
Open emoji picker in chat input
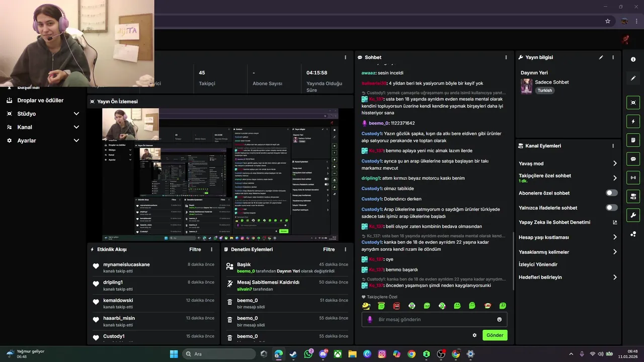[499, 319]
